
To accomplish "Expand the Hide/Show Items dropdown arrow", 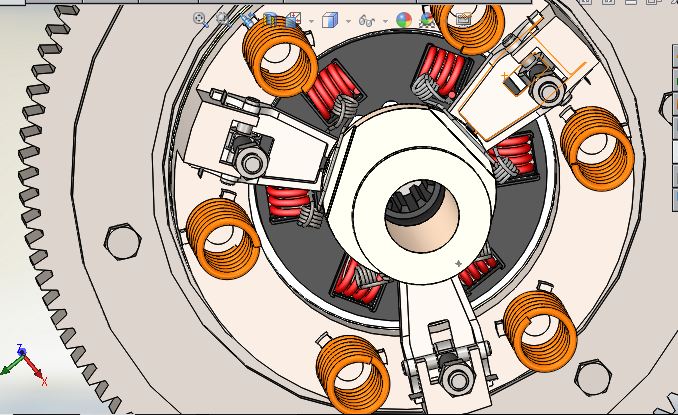I will (x=385, y=21).
